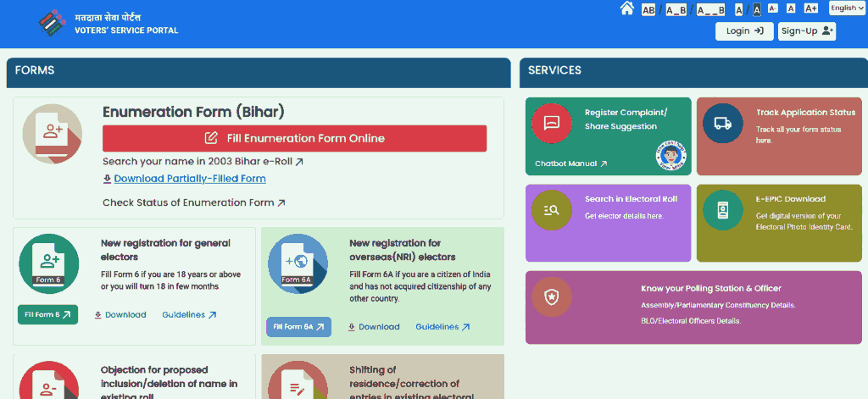The image size is (868, 399).
Task: Select normal letter spacing AB option
Action: click(x=648, y=9)
